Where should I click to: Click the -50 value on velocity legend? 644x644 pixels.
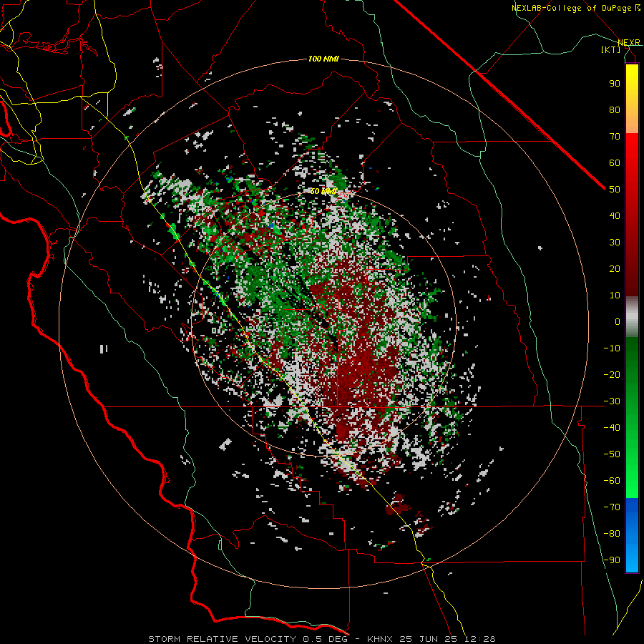pyautogui.click(x=612, y=454)
